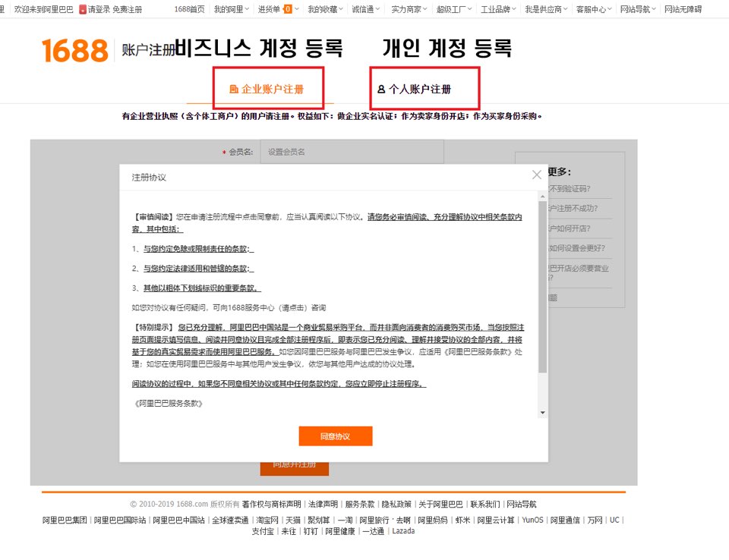The image size is (729, 560).
Task: Open 阿里健康 footer link
Action: [340, 531]
